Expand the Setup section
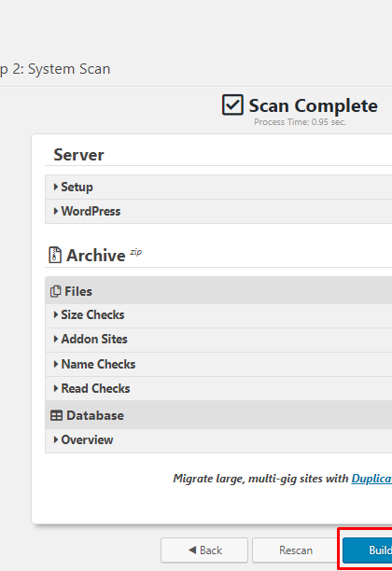This screenshot has width=392, height=571. [x=218, y=187]
